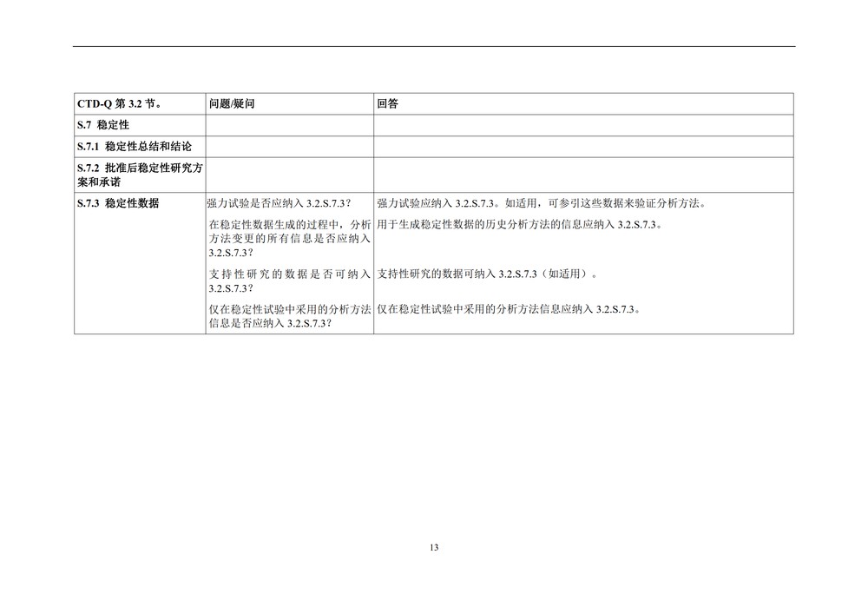Click the answer "仅在稳定性试验中采用的分析方法信息应纳入 3.2.S.7.3"
Image resolution: width=868 pixels, height=614 pixels.
pos(509,309)
